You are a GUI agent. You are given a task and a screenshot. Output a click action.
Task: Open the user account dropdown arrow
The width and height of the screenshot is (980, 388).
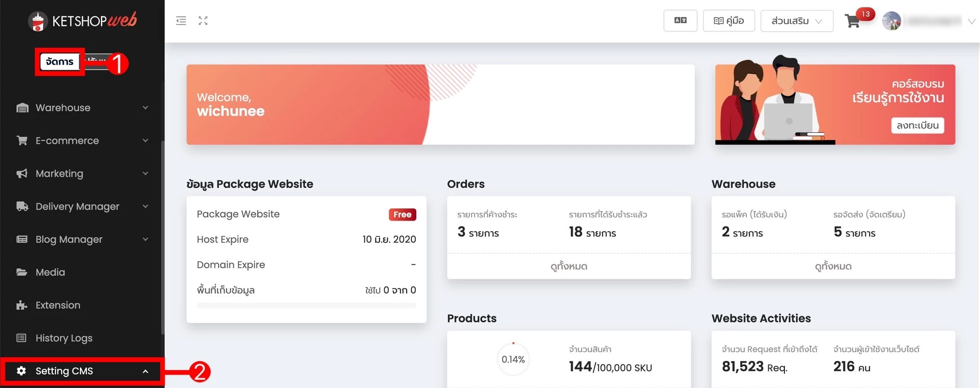point(972,21)
